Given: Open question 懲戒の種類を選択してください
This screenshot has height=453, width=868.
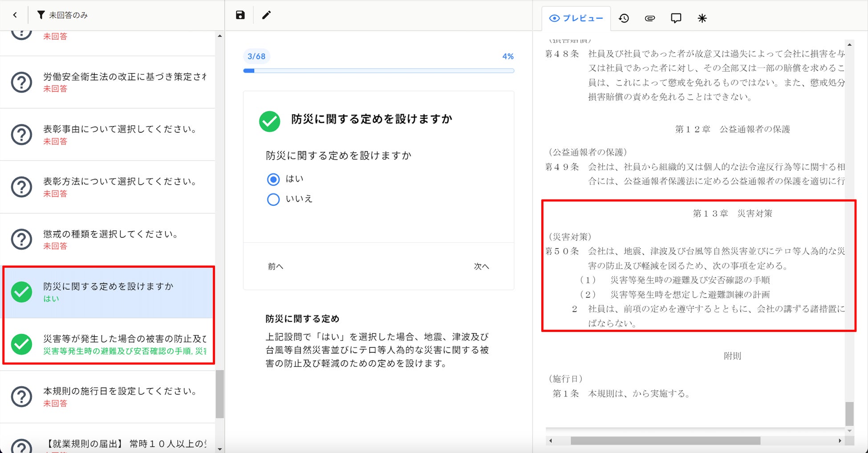Looking at the screenshot, I should pyautogui.click(x=108, y=239).
